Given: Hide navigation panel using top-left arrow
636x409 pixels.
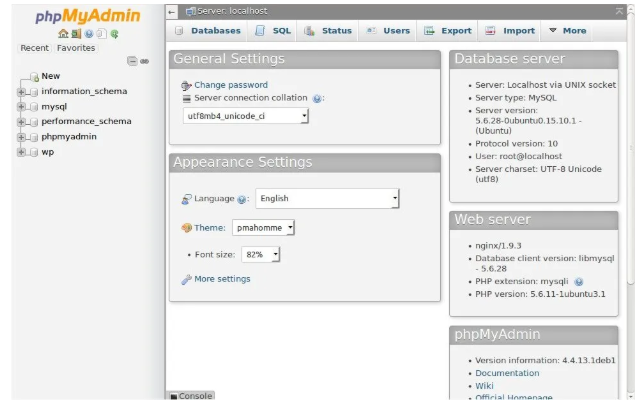Looking at the screenshot, I should (x=172, y=11).
